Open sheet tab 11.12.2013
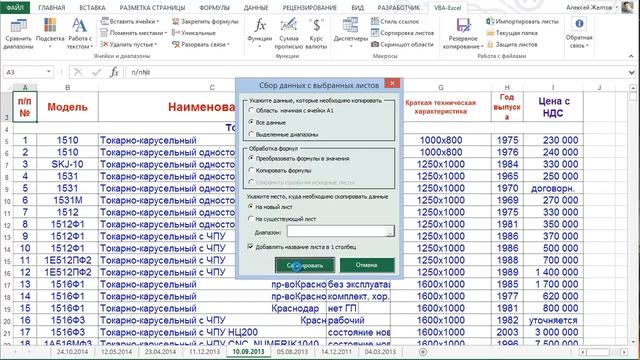 pos(204,351)
